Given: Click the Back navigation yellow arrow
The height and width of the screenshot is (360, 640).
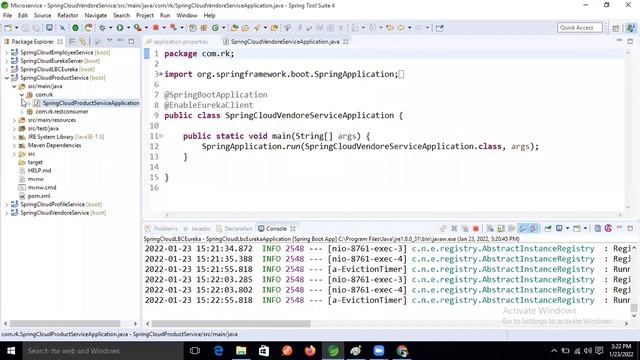Looking at the screenshot, I should click(401, 28).
